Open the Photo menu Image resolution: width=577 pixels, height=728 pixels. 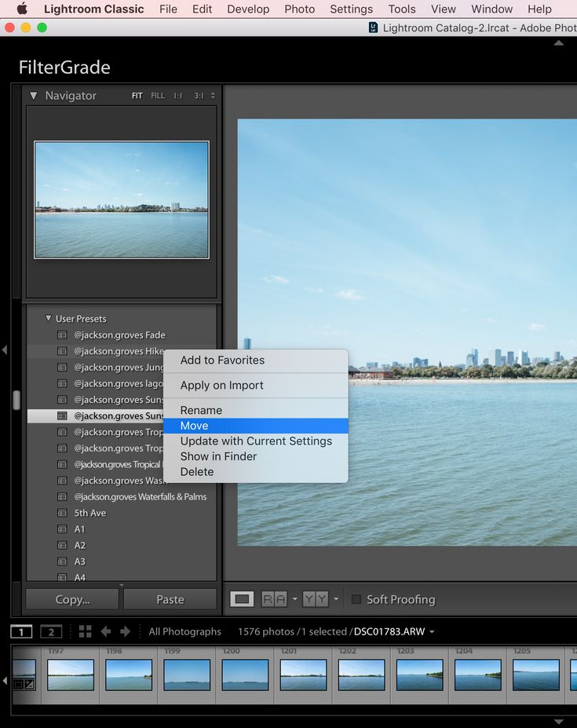click(x=299, y=9)
